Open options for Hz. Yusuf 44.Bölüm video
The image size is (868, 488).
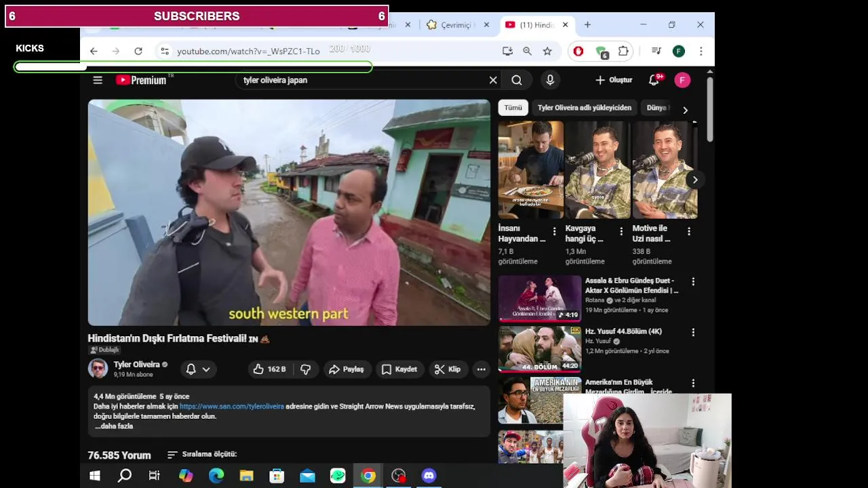693,332
